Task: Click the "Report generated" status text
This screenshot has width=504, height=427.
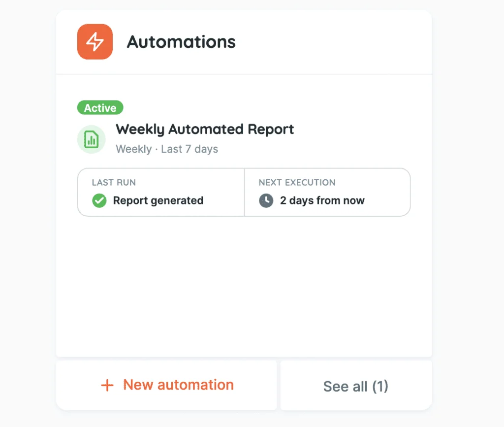Action: click(x=158, y=200)
